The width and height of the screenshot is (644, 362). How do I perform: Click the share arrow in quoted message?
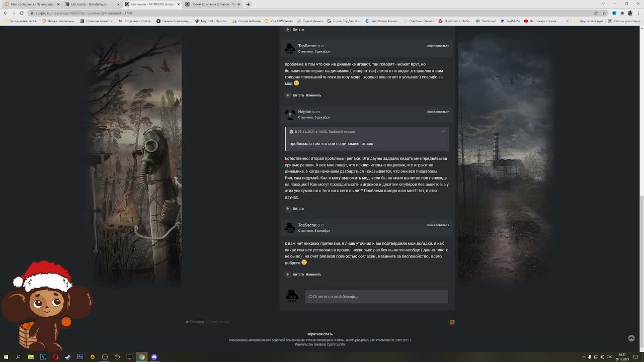443,132
